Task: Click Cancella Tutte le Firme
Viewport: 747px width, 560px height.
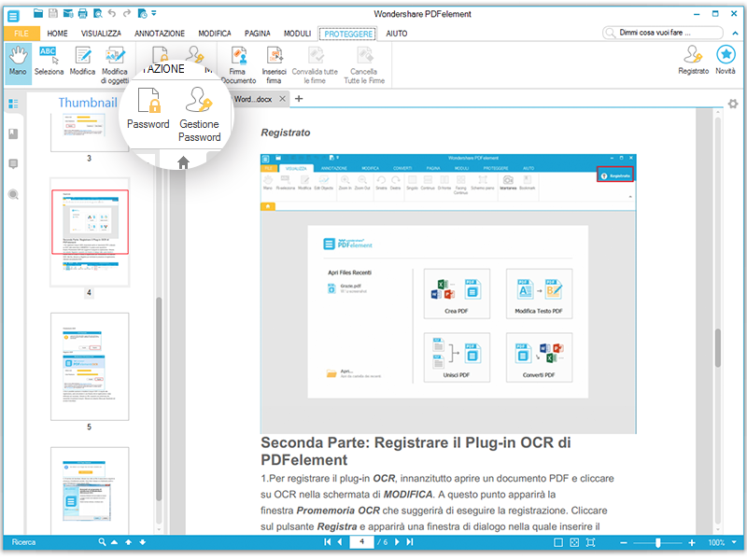Action: (x=364, y=65)
